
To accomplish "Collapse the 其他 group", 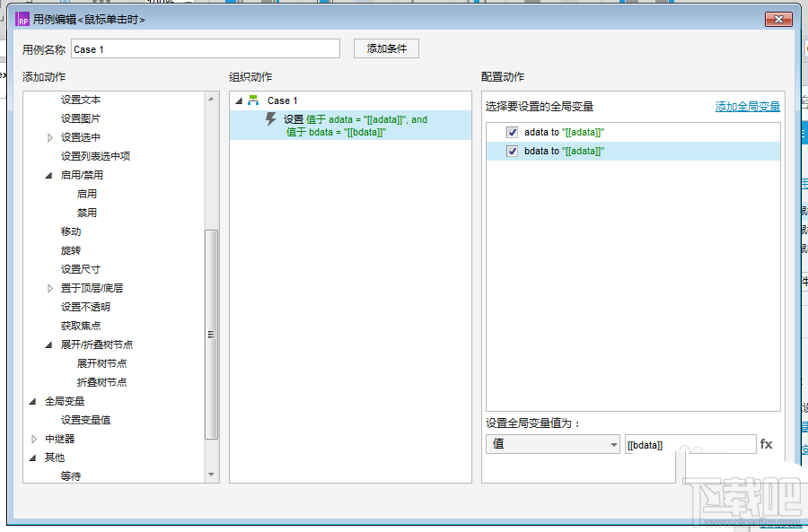I will point(33,458).
